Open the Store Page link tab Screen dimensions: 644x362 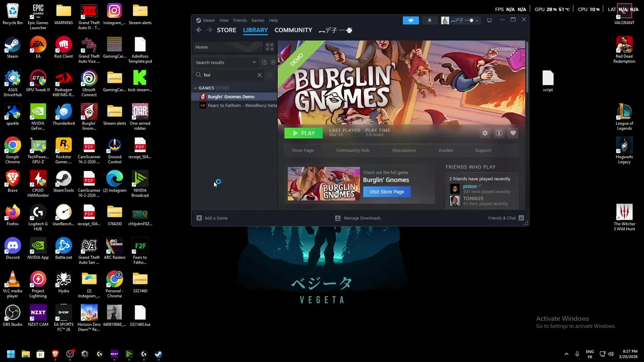click(302, 150)
